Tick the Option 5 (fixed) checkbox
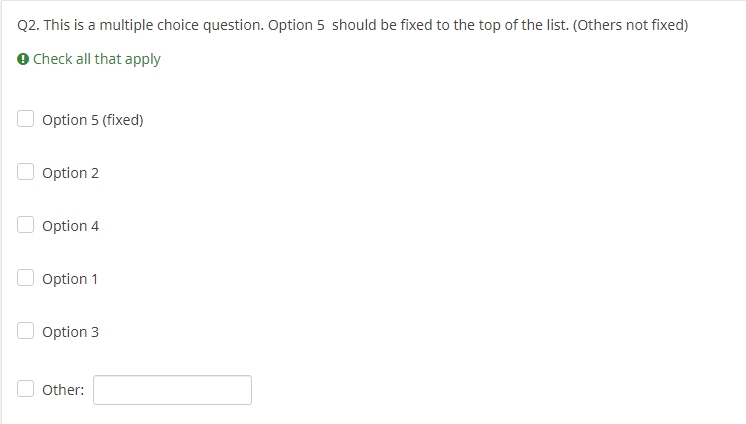 (26, 119)
